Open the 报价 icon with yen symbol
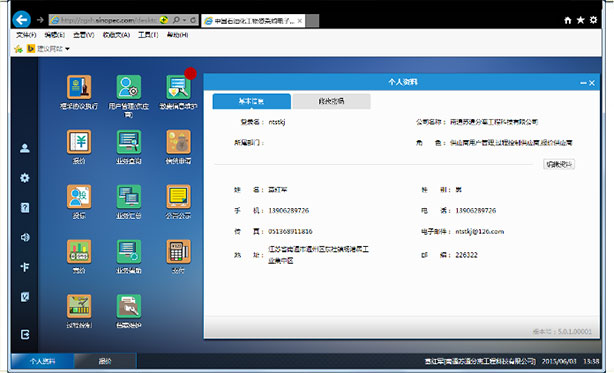 coord(79,142)
